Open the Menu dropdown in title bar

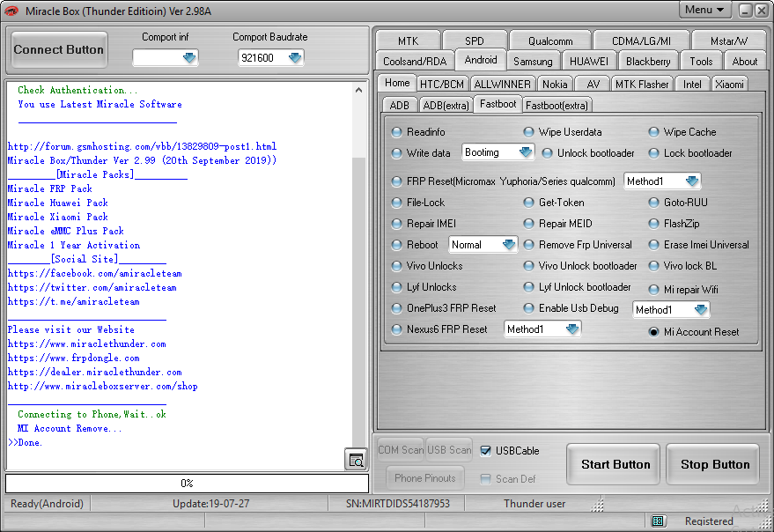click(x=704, y=10)
